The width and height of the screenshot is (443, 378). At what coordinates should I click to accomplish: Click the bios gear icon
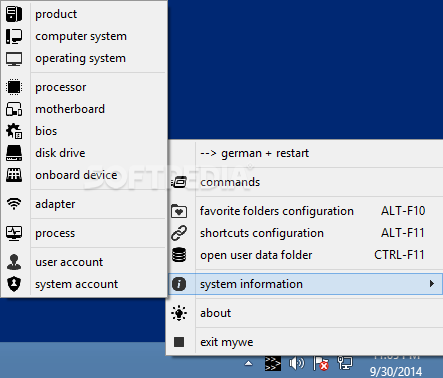[x=14, y=131]
